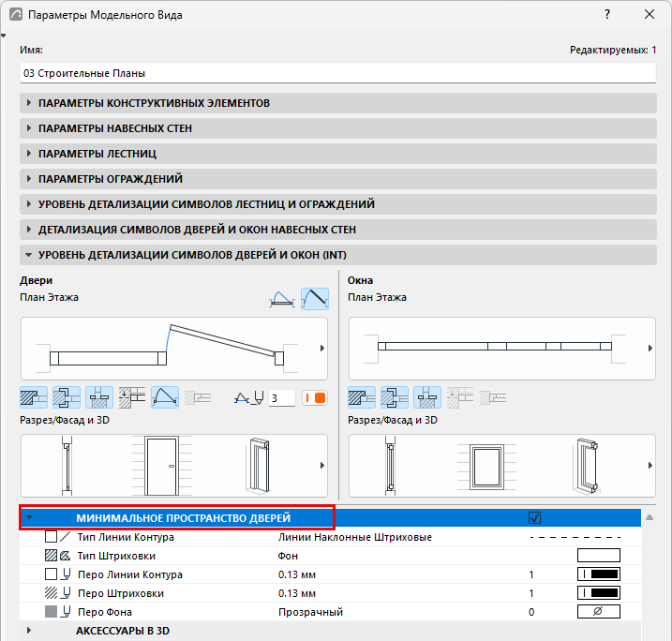The height and width of the screenshot is (641, 672).
Task: Toggle door opening arc icon under Двери preview
Action: pos(165,397)
